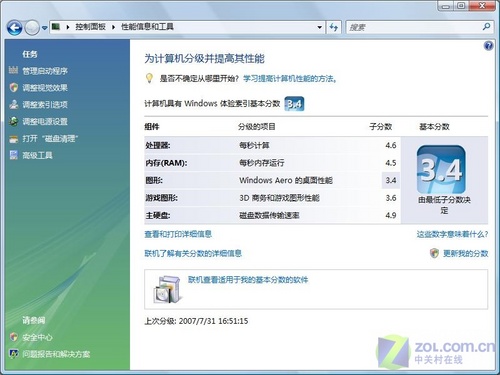Image resolution: width=500 pixels, height=375 pixels.
Task: Open 调整电源设置 task link
Action: (45, 122)
